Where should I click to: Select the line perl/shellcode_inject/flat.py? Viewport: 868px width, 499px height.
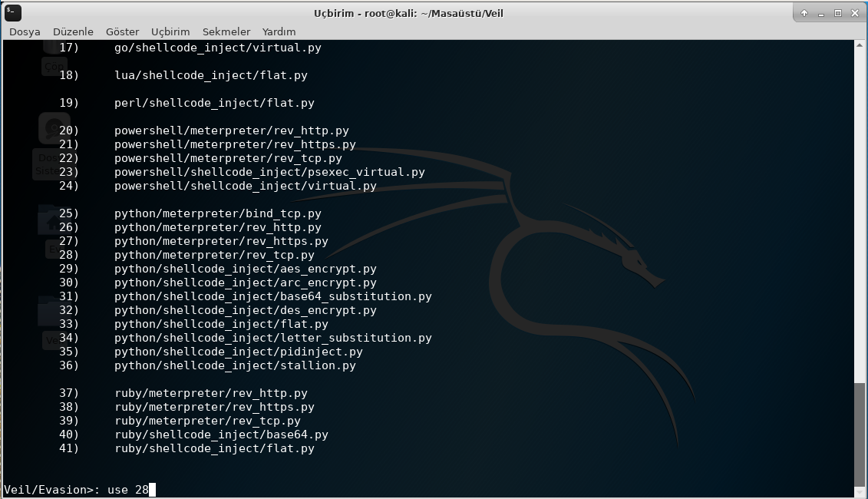click(x=214, y=103)
